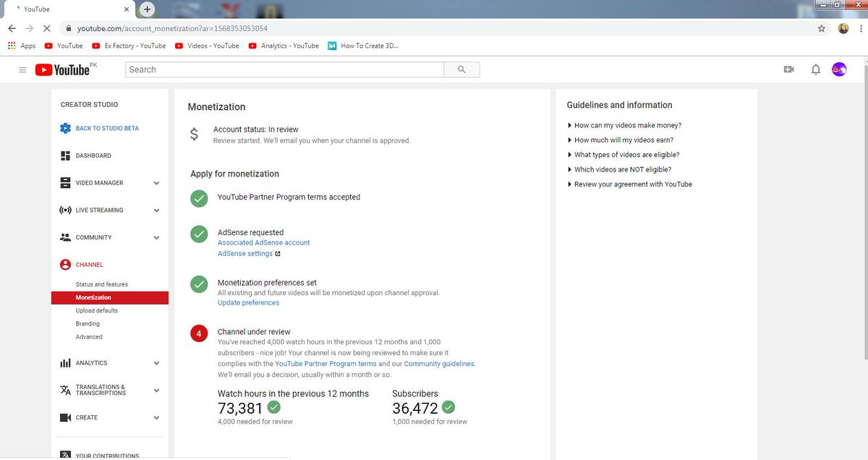Expand 'Which videos are NOT eligible?'
Image resolution: width=868 pixels, height=460 pixels.
(x=620, y=169)
